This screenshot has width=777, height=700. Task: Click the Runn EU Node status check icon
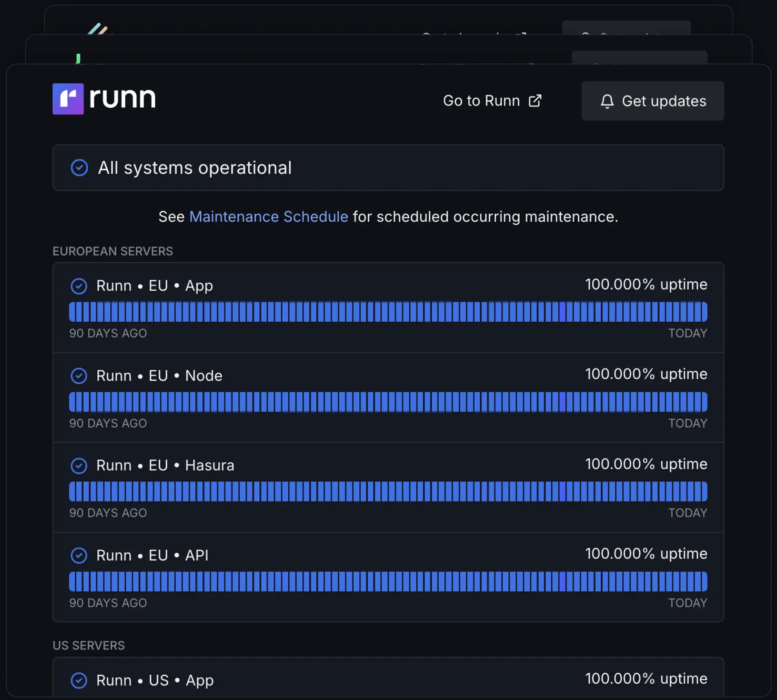pos(79,376)
